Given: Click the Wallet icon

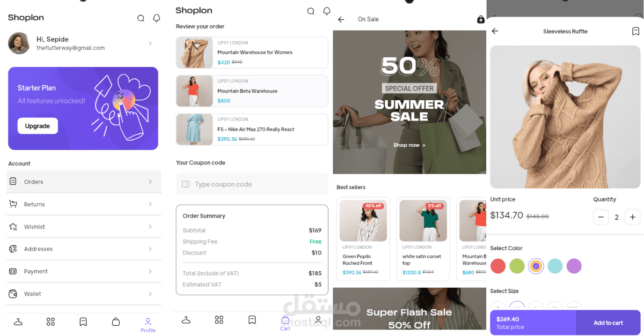Looking at the screenshot, I should (13, 294).
